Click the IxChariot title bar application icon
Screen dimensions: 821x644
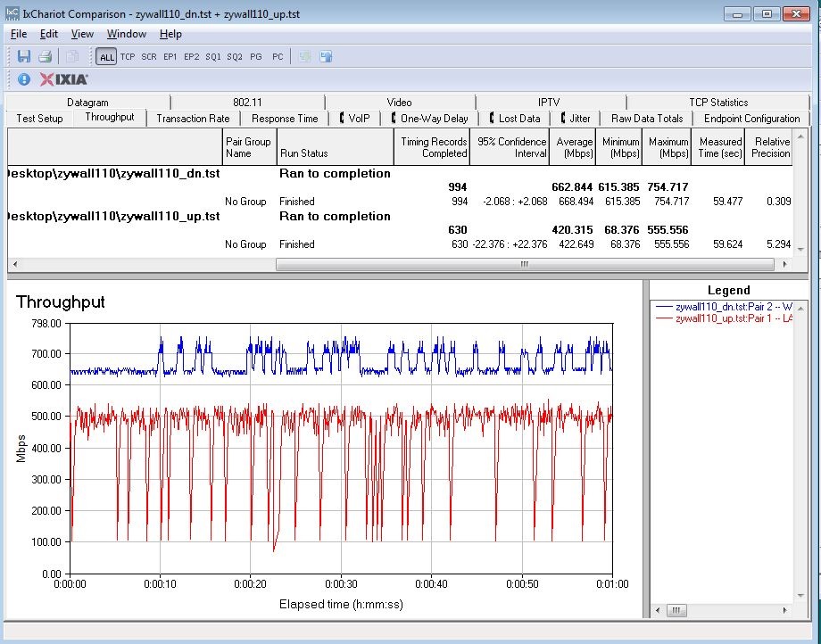click(x=12, y=13)
